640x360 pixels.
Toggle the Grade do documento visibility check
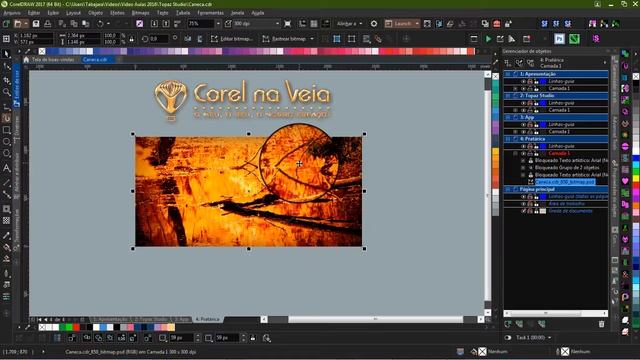[523, 211]
